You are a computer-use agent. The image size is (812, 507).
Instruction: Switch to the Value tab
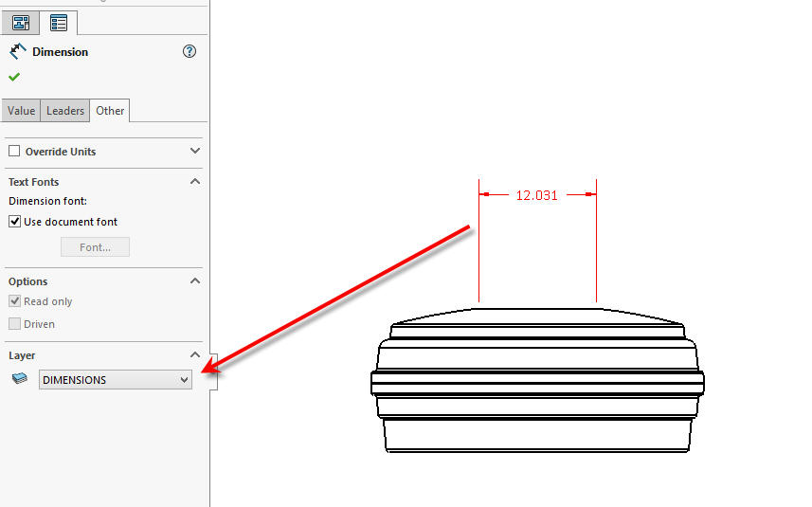coord(21,111)
